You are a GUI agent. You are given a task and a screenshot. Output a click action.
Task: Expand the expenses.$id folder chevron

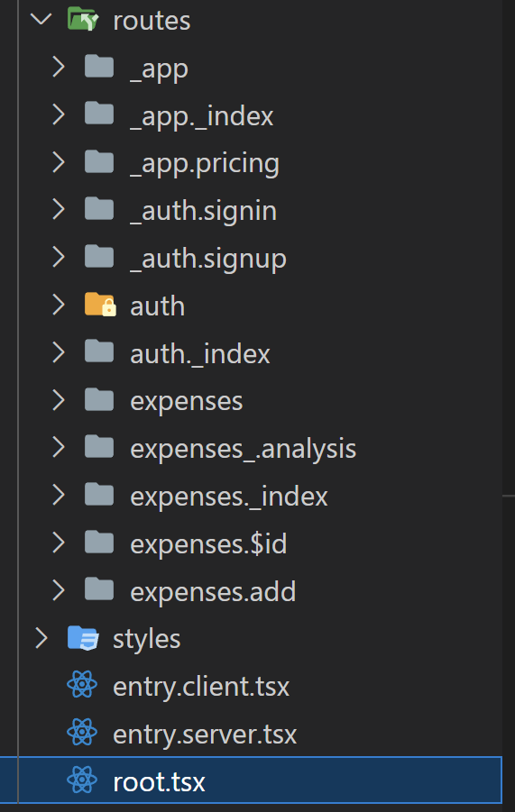click(59, 543)
